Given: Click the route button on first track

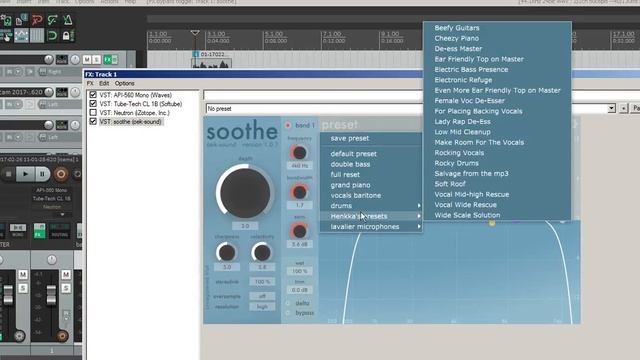Looking at the screenshot, I should tap(62, 60).
